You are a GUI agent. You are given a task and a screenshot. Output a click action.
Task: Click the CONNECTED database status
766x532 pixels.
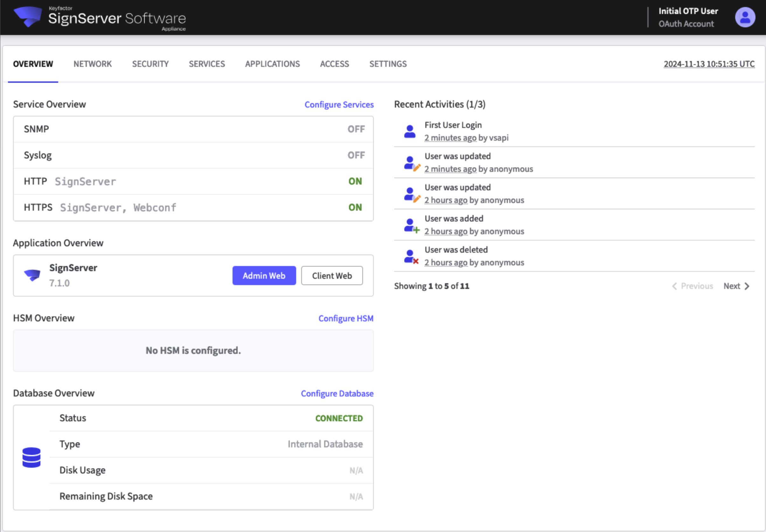tap(339, 418)
